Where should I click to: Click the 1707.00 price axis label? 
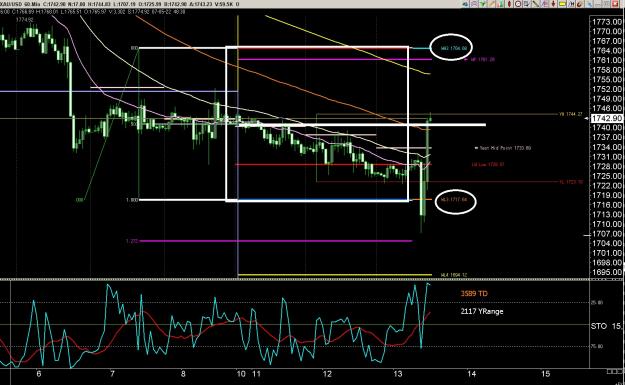(x=607, y=234)
